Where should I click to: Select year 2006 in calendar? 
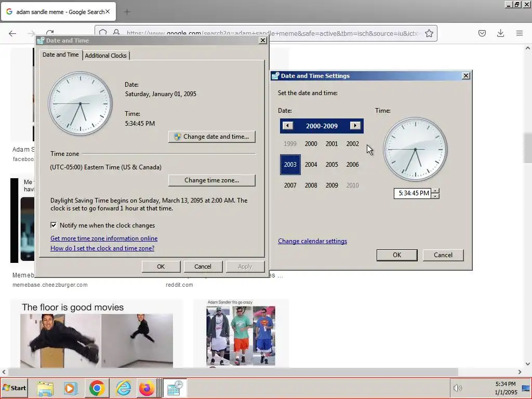(353, 165)
